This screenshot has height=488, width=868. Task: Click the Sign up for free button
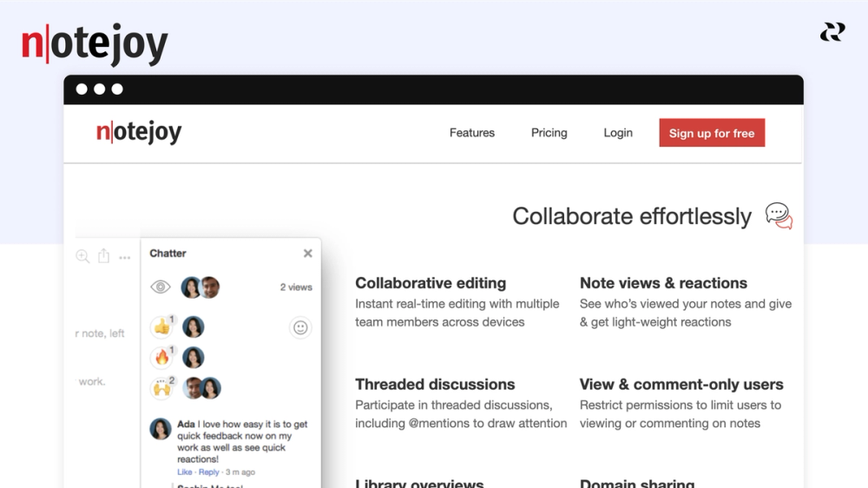pyautogui.click(x=712, y=132)
